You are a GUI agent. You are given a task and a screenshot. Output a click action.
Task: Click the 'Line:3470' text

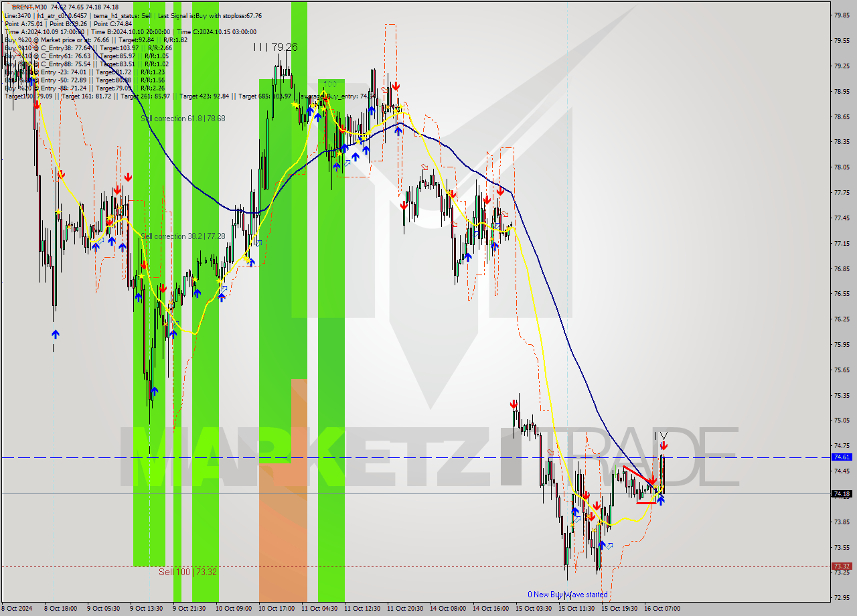point(17,15)
